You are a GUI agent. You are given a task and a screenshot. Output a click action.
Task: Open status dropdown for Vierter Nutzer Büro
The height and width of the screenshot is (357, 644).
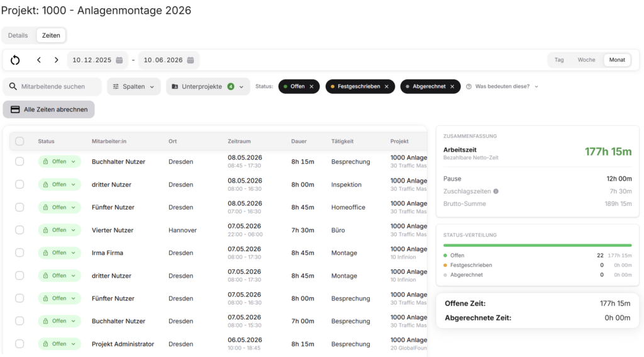[60, 230]
